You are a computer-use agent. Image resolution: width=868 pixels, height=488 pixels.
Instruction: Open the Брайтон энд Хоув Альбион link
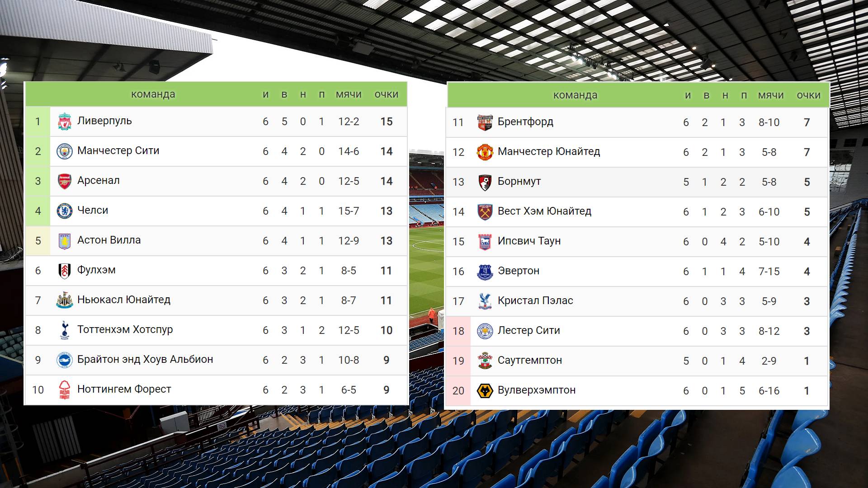pos(145,359)
